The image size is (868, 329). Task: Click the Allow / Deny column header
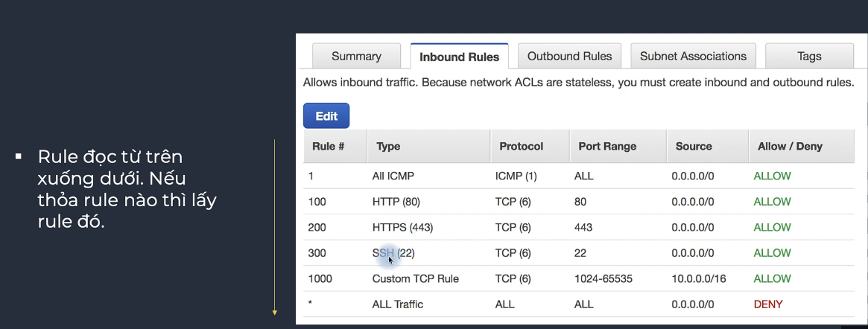point(790,147)
